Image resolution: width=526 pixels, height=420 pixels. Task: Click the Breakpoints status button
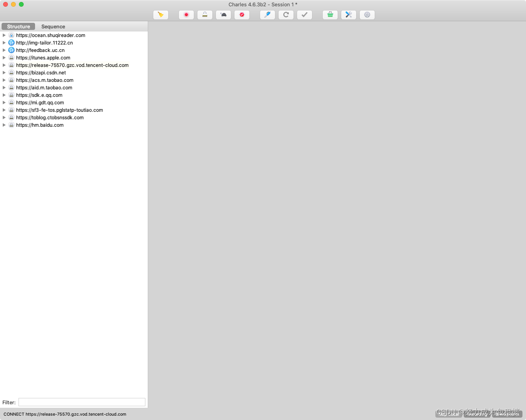coord(507,414)
